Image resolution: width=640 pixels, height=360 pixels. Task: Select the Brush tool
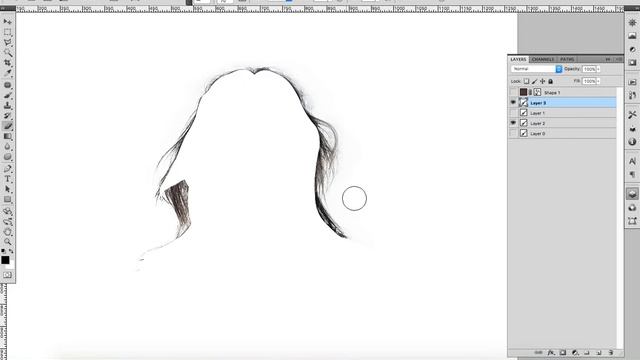[7, 95]
